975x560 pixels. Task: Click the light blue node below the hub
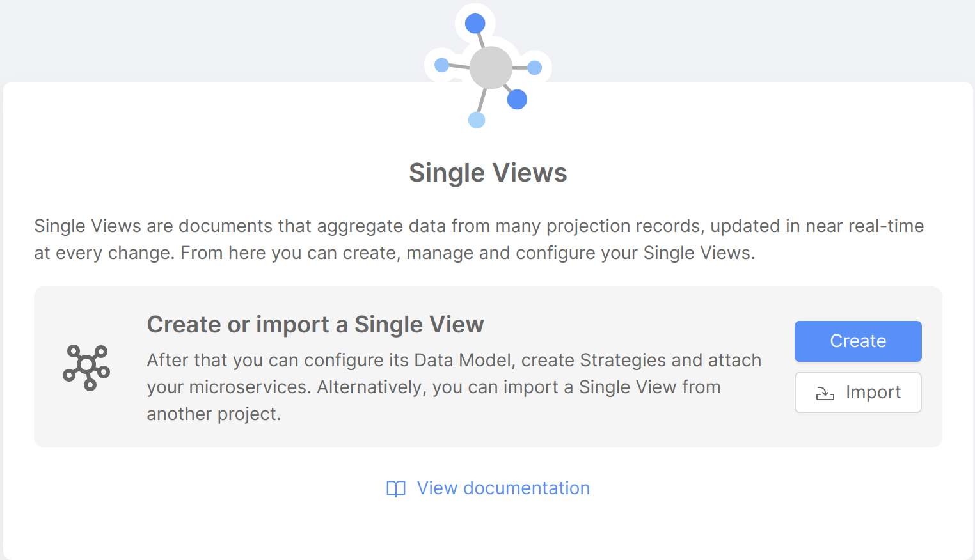476,120
